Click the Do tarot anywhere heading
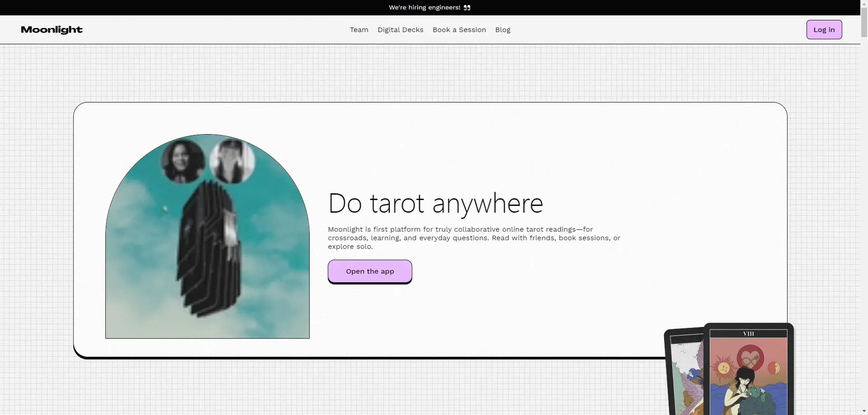The width and height of the screenshot is (868, 415). tap(435, 203)
